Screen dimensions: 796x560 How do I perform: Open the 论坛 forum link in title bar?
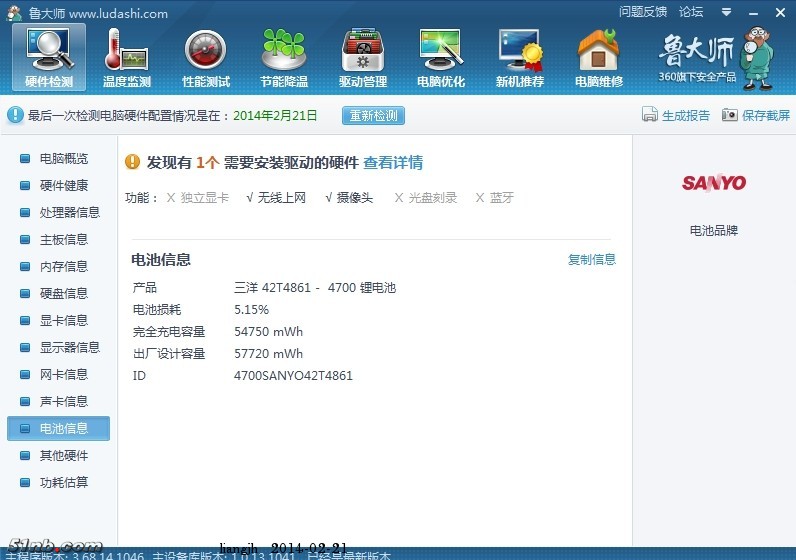tap(691, 12)
